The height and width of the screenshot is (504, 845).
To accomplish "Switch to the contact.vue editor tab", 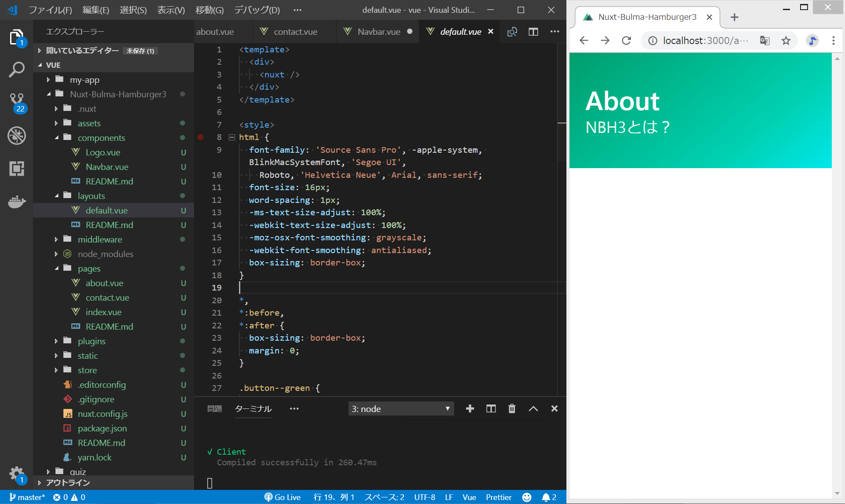I will pyautogui.click(x=295, y=32).
